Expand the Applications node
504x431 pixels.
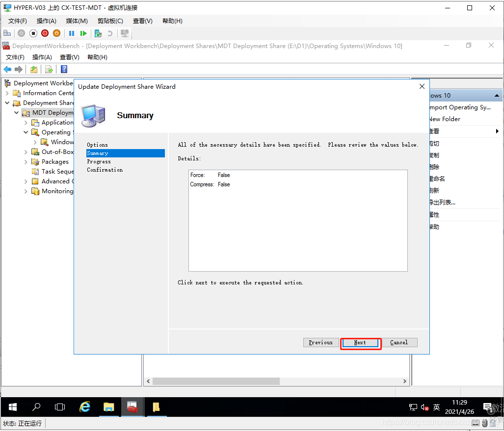(26, 123)
